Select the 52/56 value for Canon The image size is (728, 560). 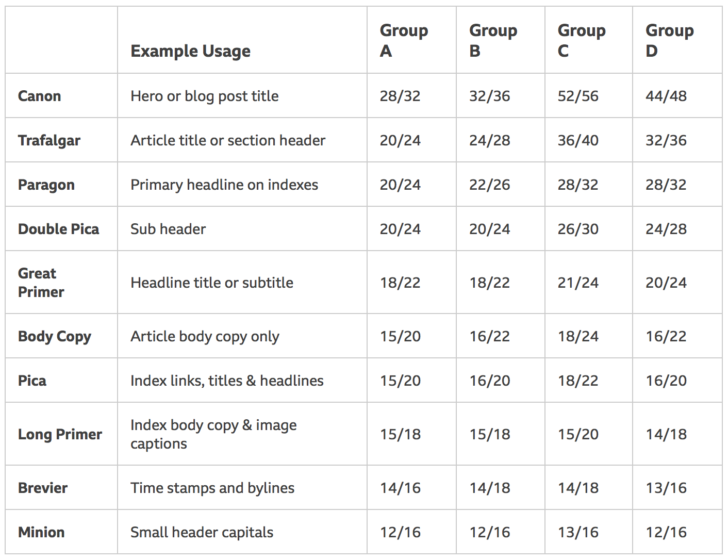click(578, 96)
